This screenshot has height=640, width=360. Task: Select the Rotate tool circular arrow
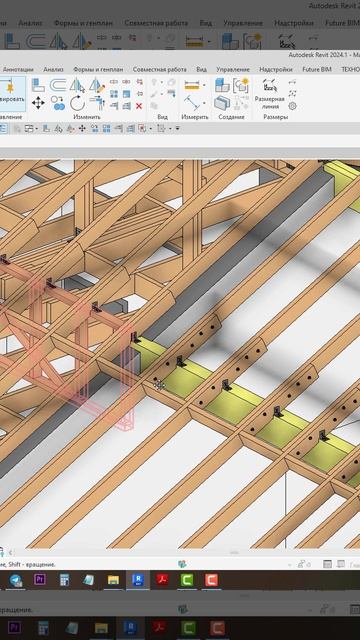[x=77, y=103]
